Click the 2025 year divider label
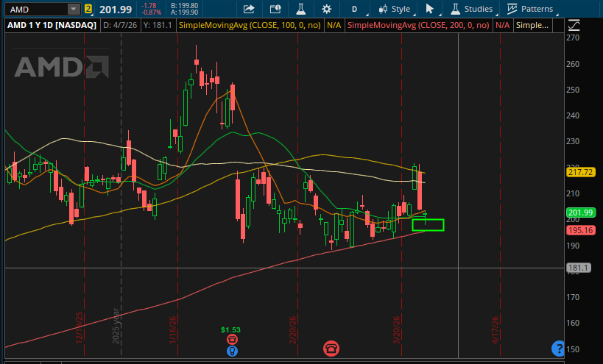The width and height of the screenshot is (603, 364). (116, 326)
